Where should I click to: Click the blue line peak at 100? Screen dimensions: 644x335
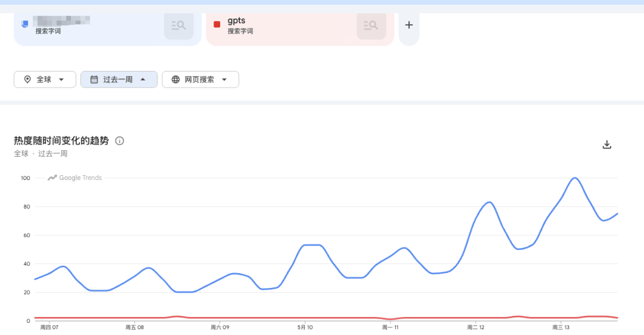pos(575,178)
